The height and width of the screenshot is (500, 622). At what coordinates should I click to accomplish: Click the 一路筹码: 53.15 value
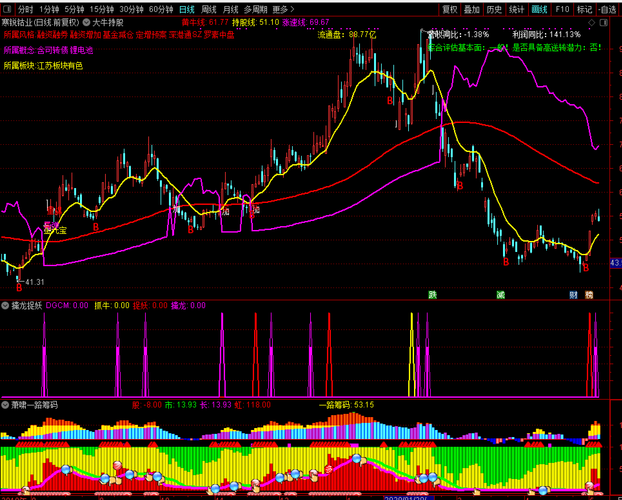[347, 405]
